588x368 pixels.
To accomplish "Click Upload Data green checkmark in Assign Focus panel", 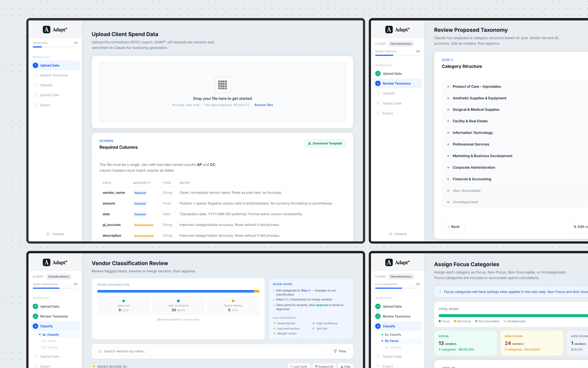I will 378,306.
